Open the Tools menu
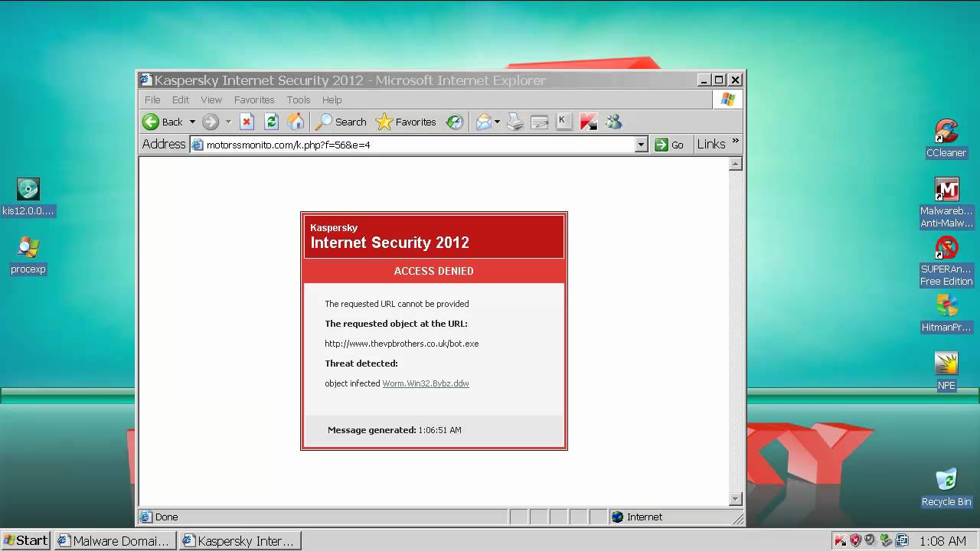 299,99
